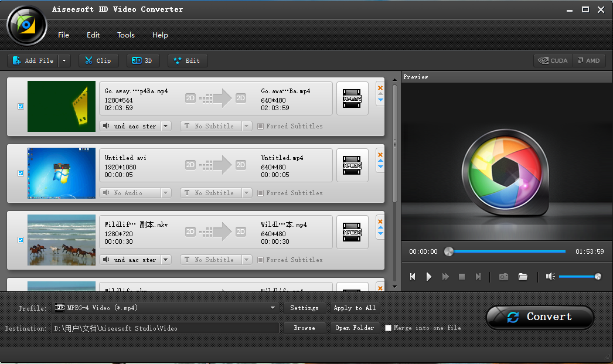Screen dimensions: 613x364
Task: Minimize the Aiseesoft window
Action: [570, 10]
